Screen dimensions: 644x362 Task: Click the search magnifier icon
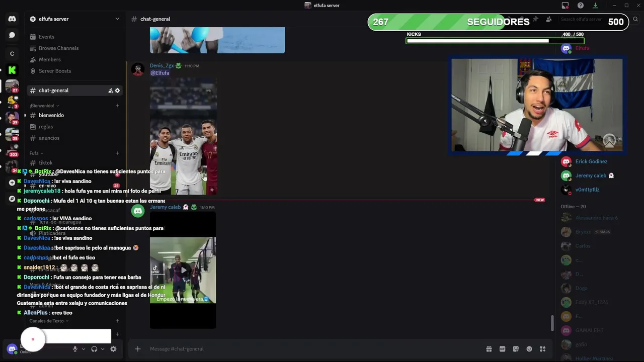point(635,19)
